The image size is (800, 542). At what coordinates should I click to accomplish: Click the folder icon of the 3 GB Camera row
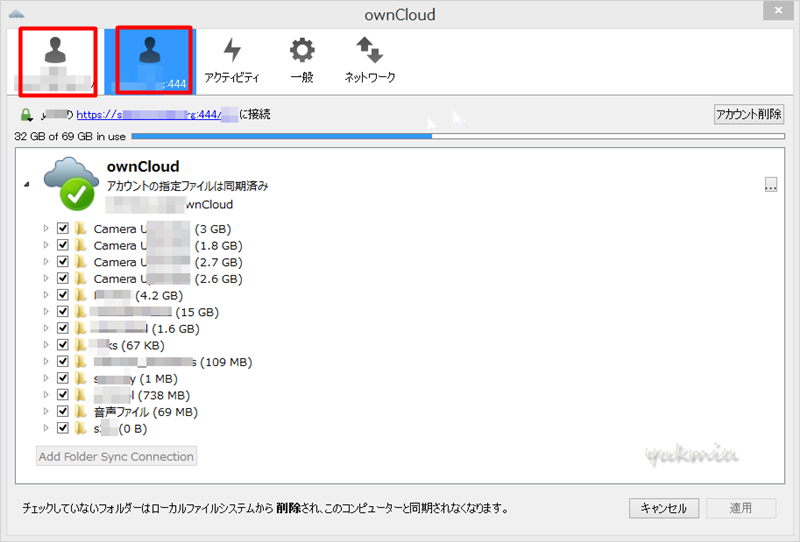[x=81, y=228]
